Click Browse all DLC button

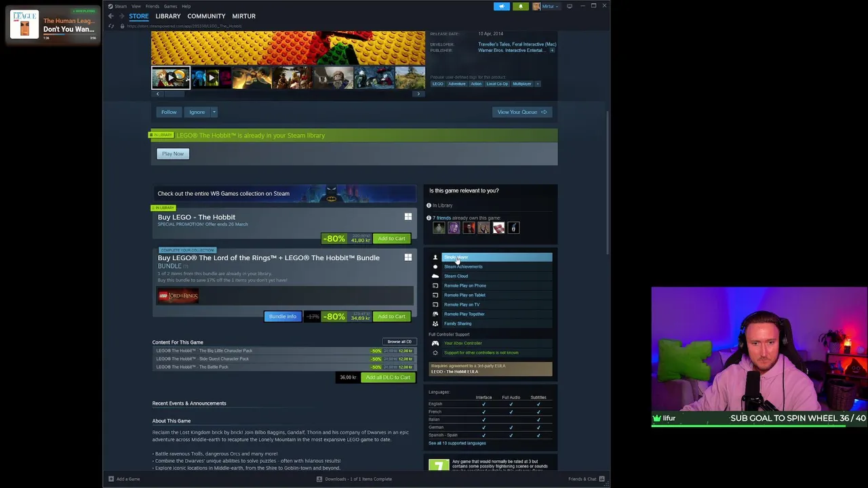pyautogui.click(x=399, y=342)
